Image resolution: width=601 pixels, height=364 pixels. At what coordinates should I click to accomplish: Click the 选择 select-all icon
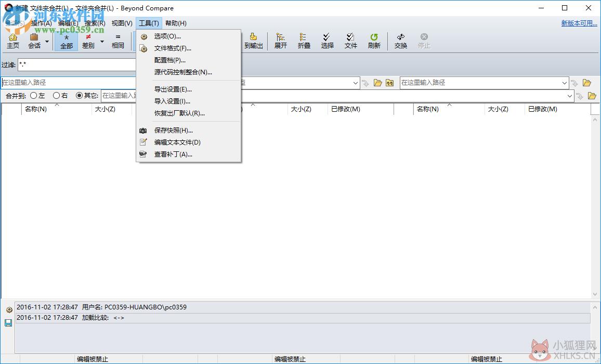pos(328,41)
